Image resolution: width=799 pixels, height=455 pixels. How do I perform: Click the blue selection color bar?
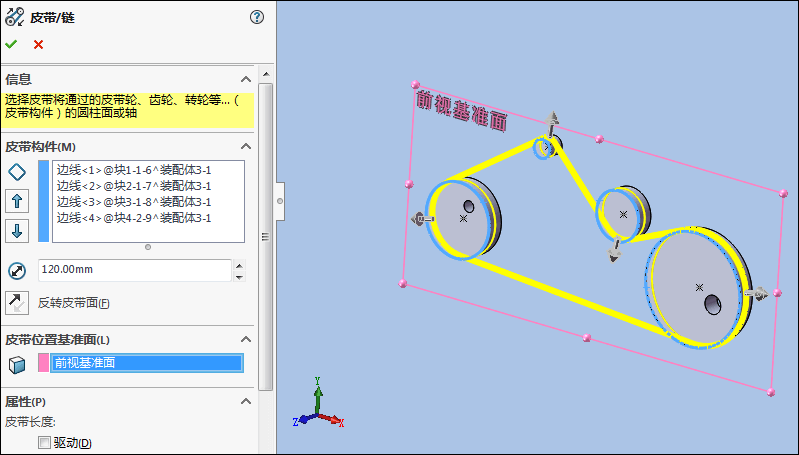(x=44, y=201)
